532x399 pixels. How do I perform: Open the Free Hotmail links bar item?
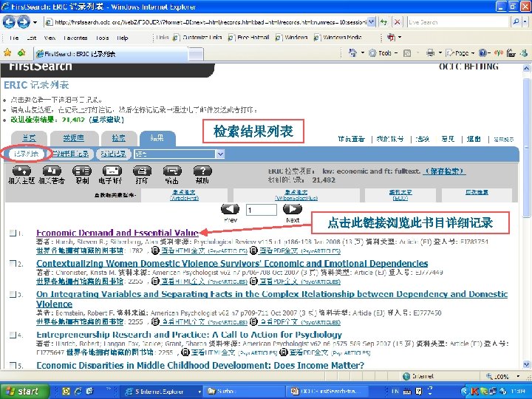[250, 38]
